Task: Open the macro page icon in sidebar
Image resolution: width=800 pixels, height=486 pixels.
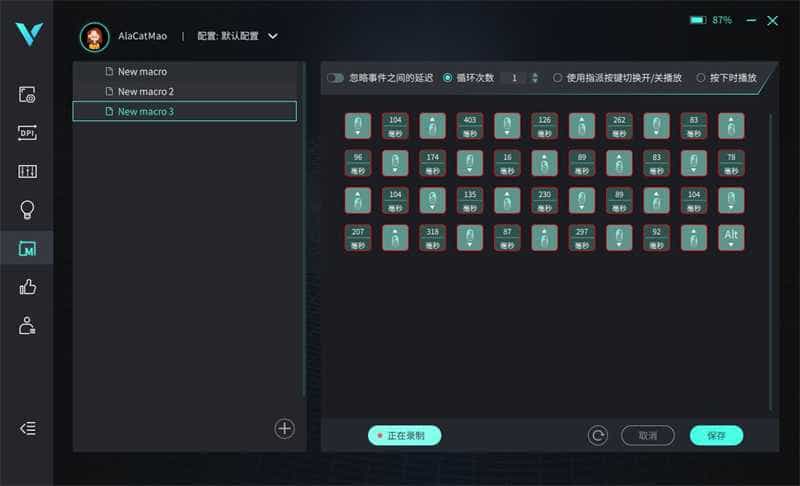Action: 28,248
